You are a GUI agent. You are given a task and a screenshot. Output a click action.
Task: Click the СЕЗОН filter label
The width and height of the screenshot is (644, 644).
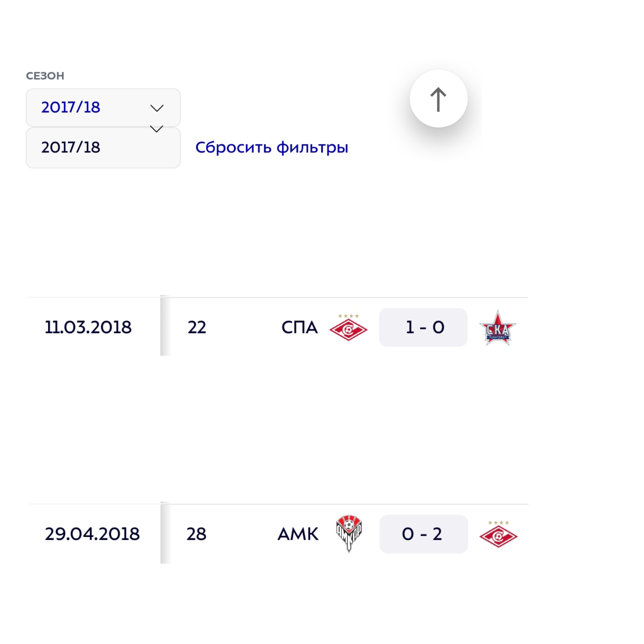[x=45, y=76]
